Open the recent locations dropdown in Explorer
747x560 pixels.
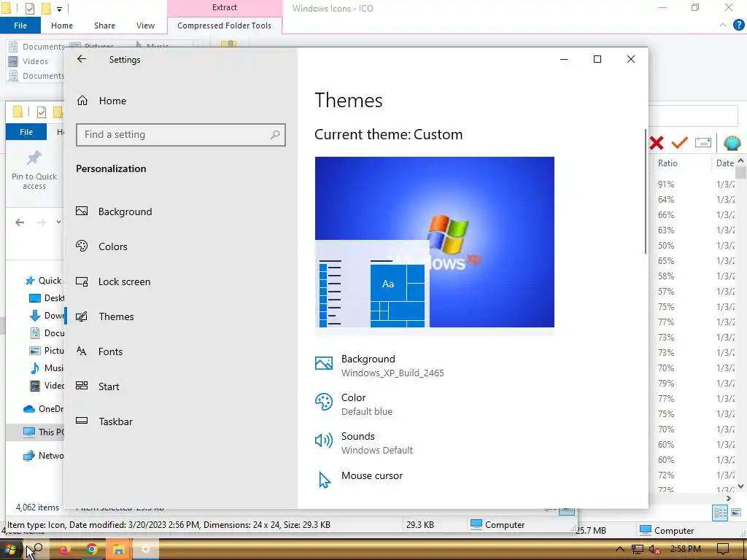coord(58,222)
